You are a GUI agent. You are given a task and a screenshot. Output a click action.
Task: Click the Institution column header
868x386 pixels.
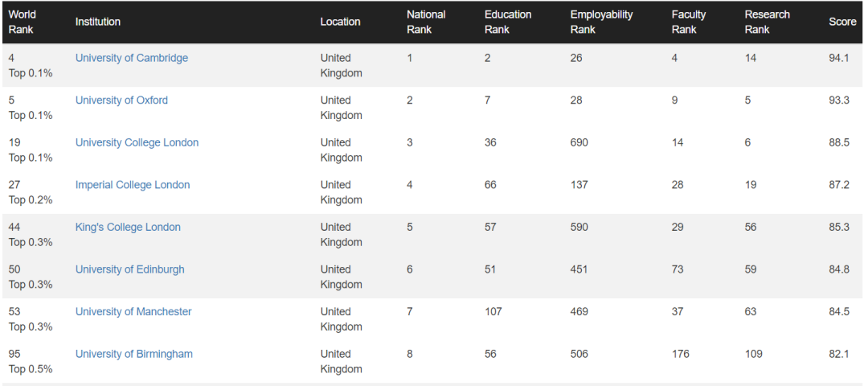(x=98, y=23)
